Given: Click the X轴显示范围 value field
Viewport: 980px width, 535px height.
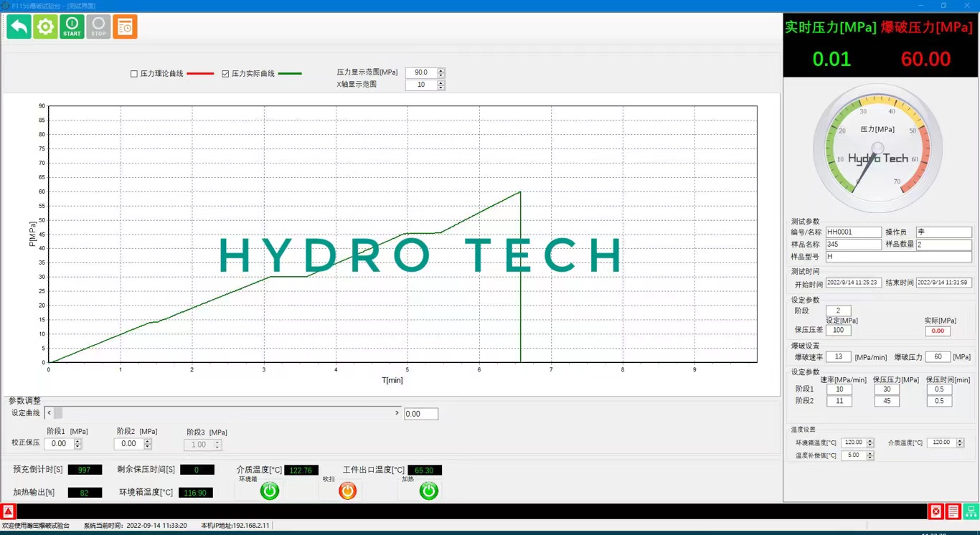Looking at the screenshot, I should click(421, 85).
